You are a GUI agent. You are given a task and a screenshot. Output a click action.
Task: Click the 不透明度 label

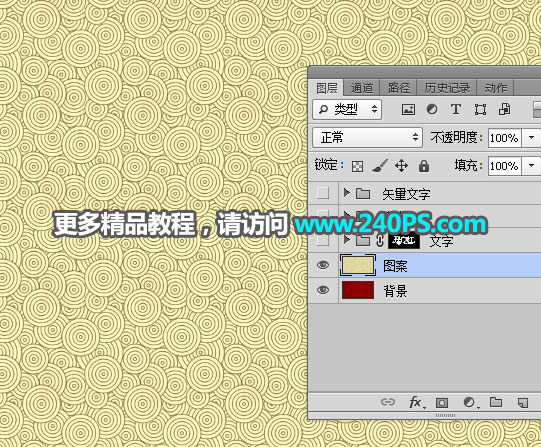[x=456, y=138]
